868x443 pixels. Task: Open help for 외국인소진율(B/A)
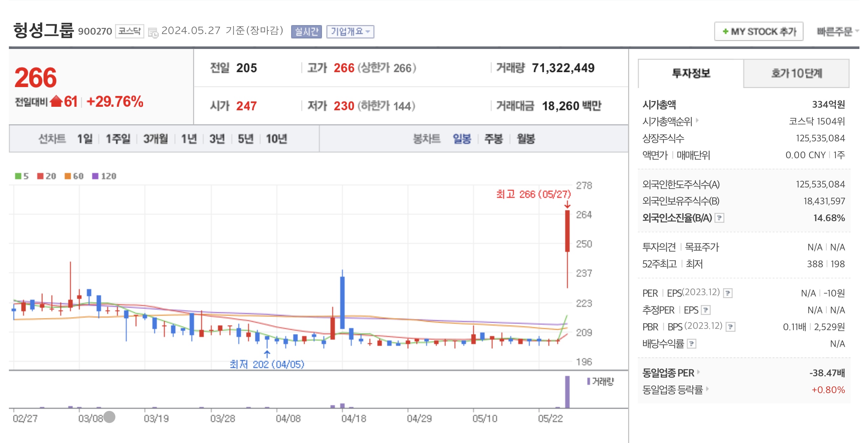pos(719,218)
